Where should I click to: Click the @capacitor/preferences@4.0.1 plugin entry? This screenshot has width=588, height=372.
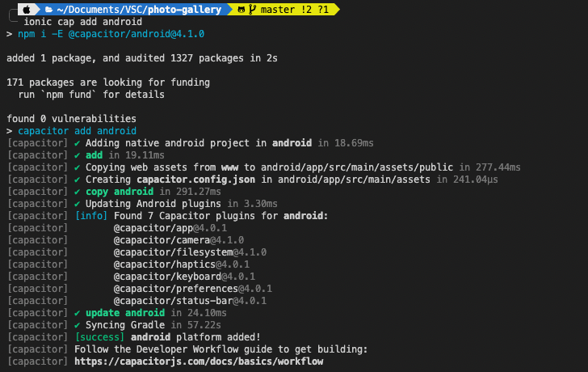point(193,289)
